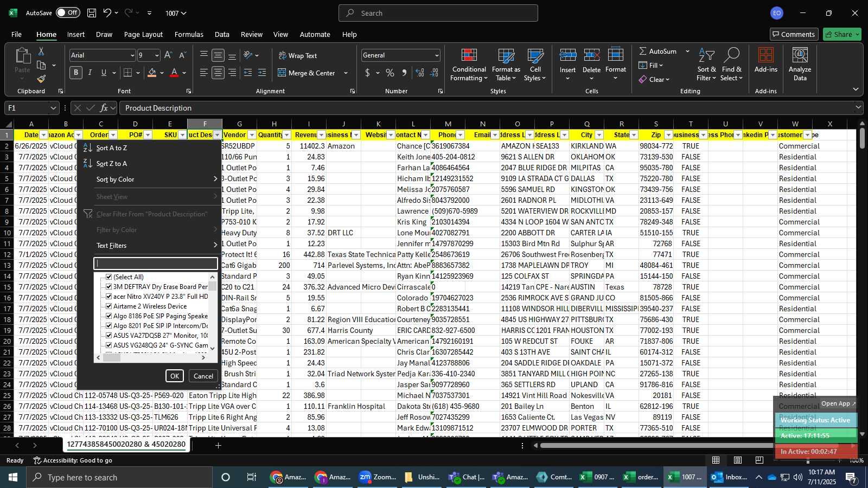Screen dimensions: 868x488
Task: Open the Name Box dropdown arrow
Action: click(x=53, y=108)
